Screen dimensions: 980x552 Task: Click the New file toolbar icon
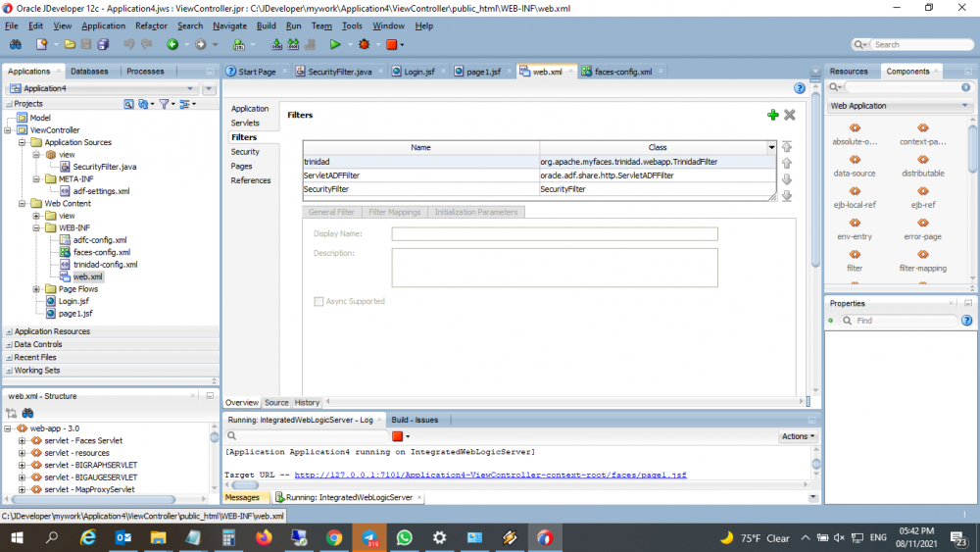pos(41,44)
